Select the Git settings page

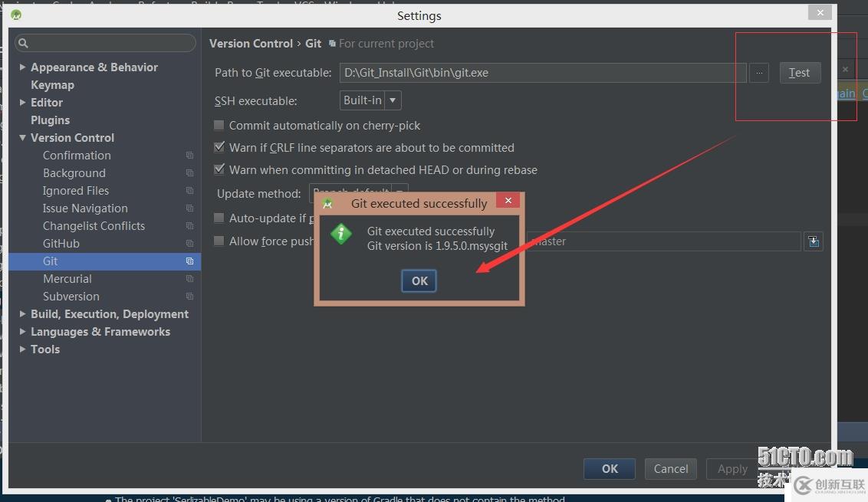(x=104, y=261)
